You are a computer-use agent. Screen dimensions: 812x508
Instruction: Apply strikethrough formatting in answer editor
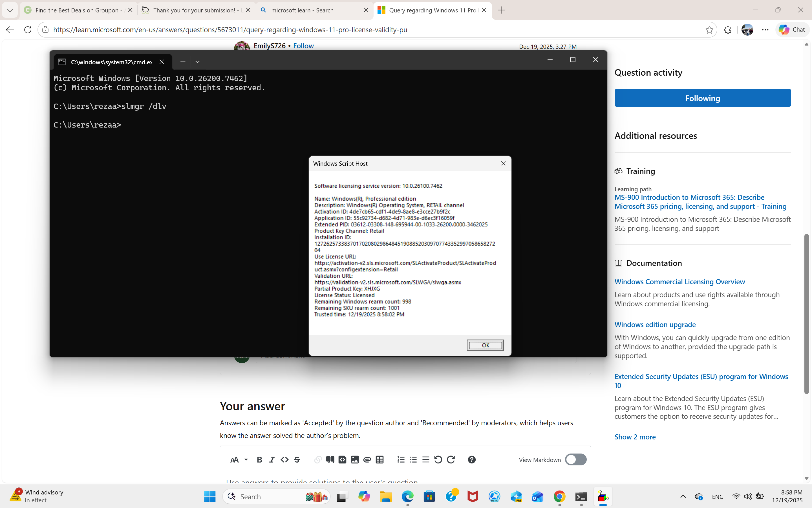(x=297, y=460)
